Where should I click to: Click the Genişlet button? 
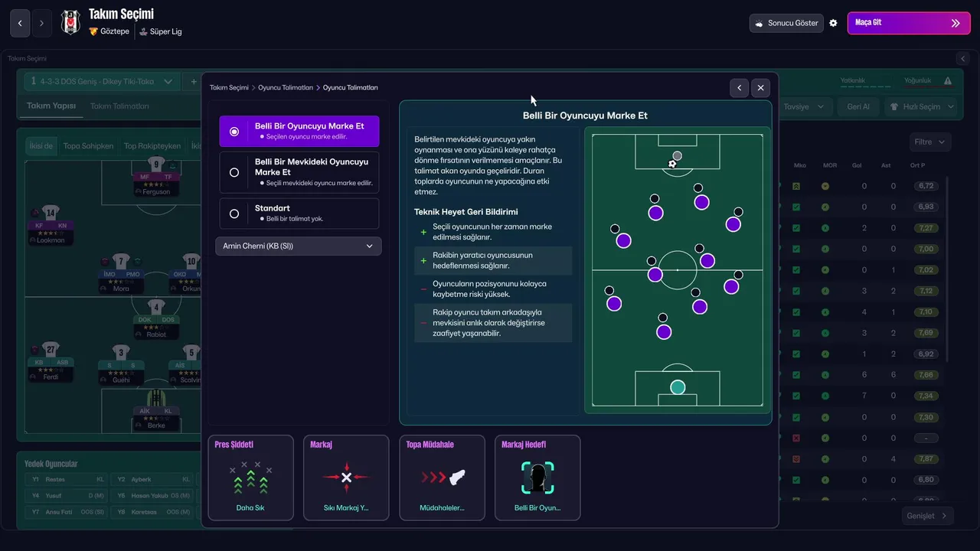(x=928, y=516)
